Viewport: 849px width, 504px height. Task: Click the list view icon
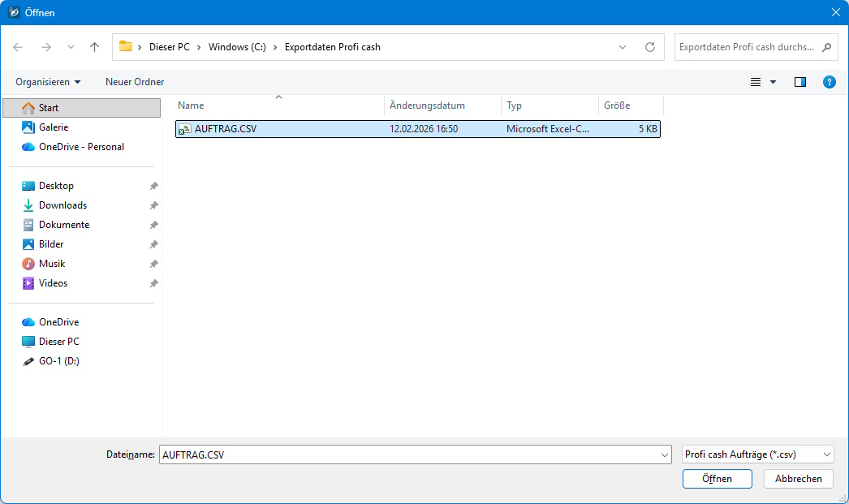(755, 82)
